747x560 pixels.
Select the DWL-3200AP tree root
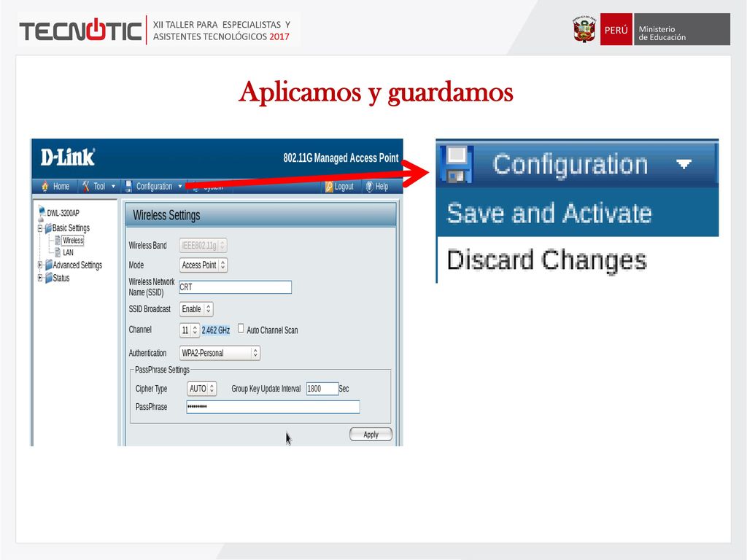[x=63, y=213]
